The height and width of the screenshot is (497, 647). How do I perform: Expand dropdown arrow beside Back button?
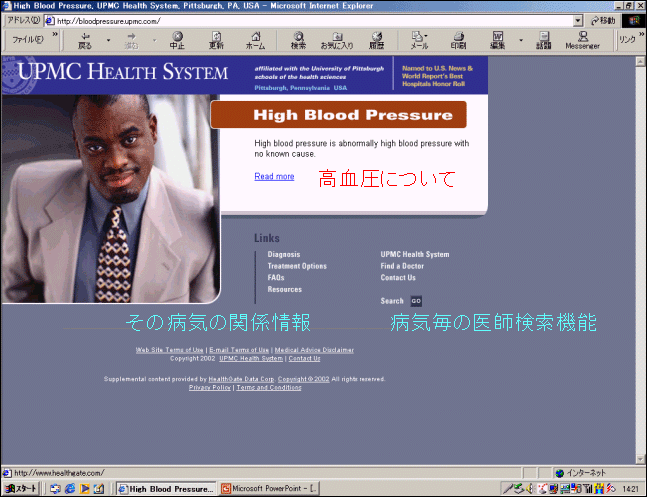tap(108, 40)
